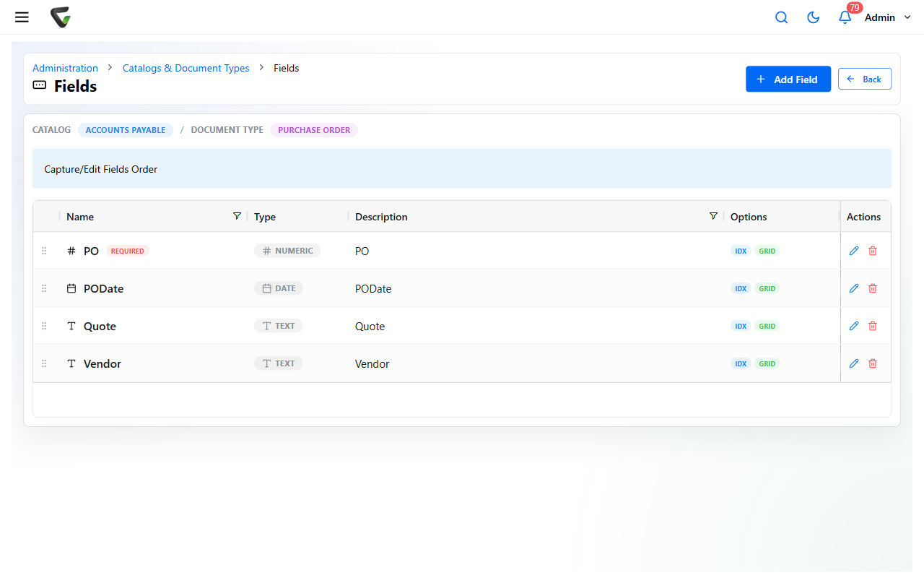Open the Description column filter
The width and height of the screenshot is (924, 578).
pos(713,216)
